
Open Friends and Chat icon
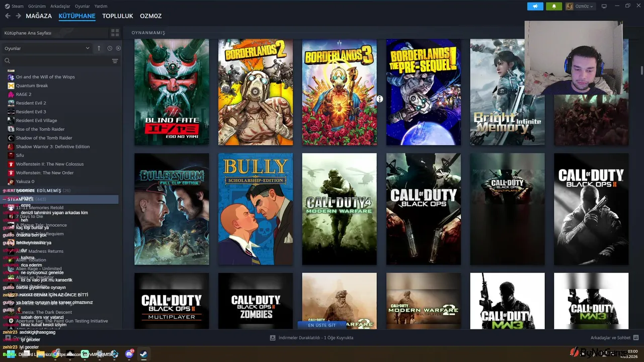pyautogui.click(x=636, y=338)
